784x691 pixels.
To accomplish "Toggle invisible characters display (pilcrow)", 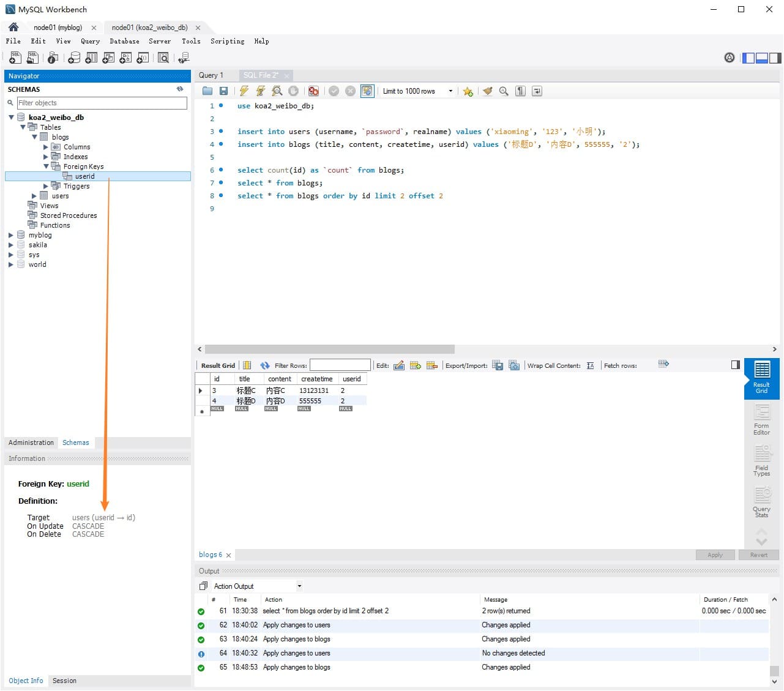I will tap(520, 91).
